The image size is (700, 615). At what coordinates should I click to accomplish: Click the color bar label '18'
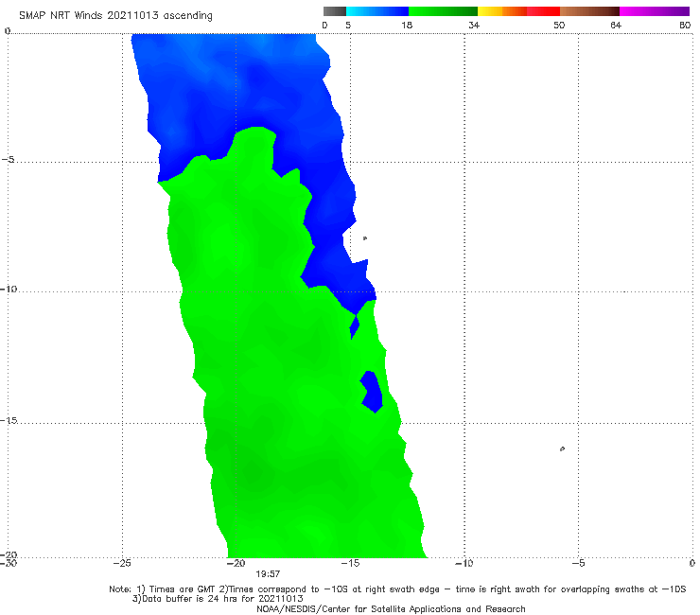[407, 26]
